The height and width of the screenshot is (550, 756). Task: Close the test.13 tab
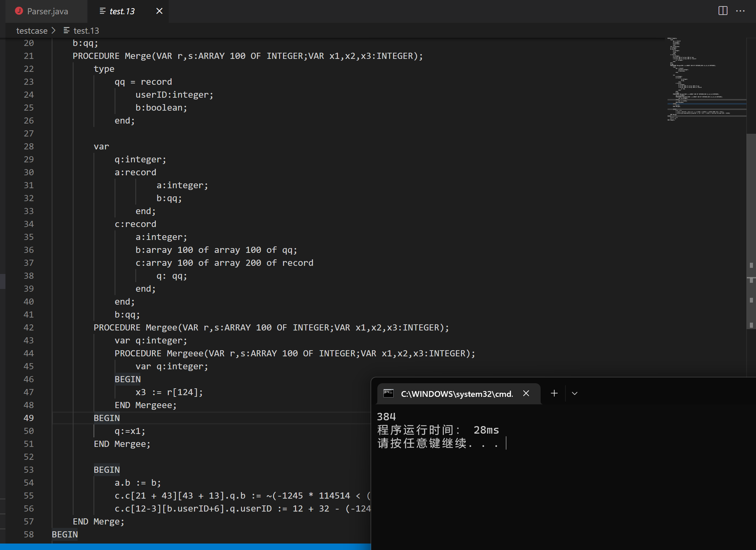[x=159, y=11]
